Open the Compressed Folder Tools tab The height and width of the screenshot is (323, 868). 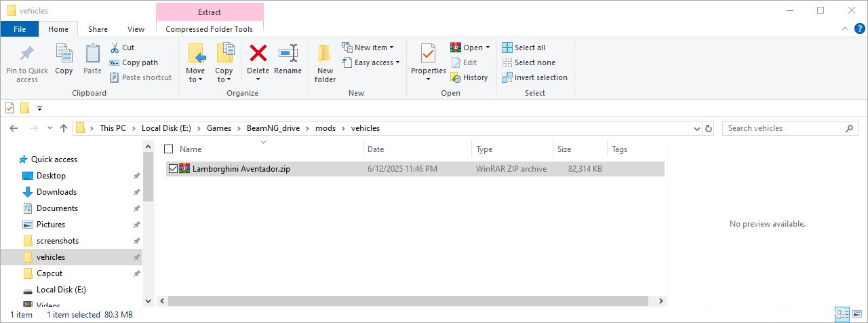210,29
